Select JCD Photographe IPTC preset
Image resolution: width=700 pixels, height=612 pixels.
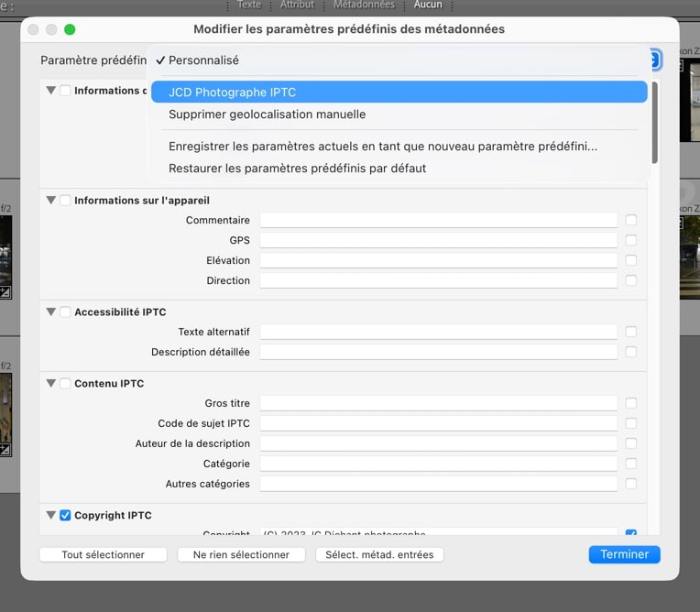tap(399, 92)
